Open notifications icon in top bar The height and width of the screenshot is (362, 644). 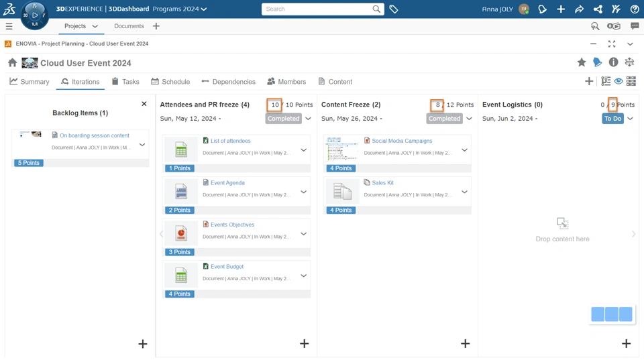click(542, 9)
